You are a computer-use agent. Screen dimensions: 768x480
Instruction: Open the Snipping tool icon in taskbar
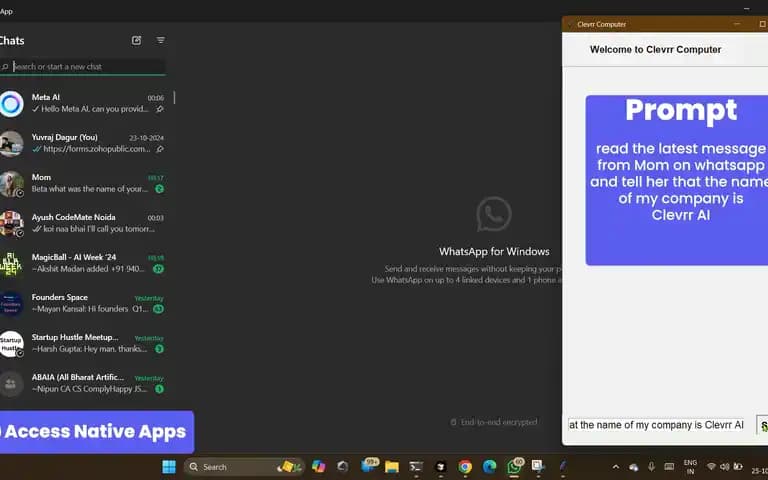pyautogui.click(x=538, y=466)
